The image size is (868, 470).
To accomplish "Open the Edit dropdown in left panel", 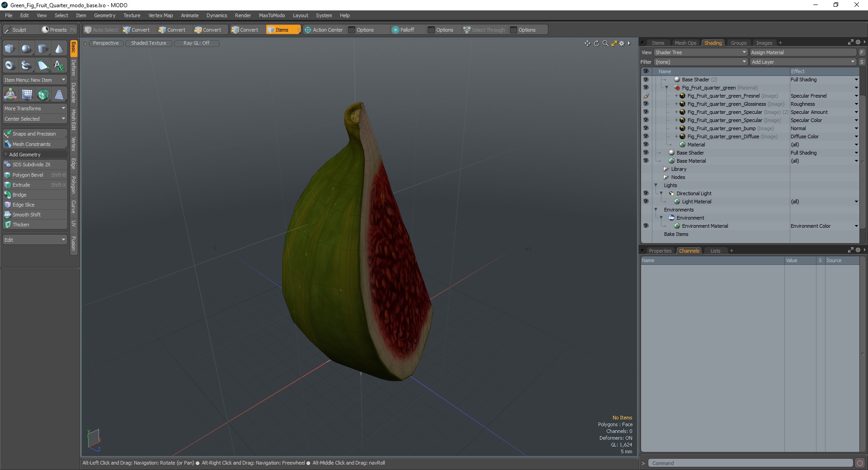I will [x=35, y=240].
